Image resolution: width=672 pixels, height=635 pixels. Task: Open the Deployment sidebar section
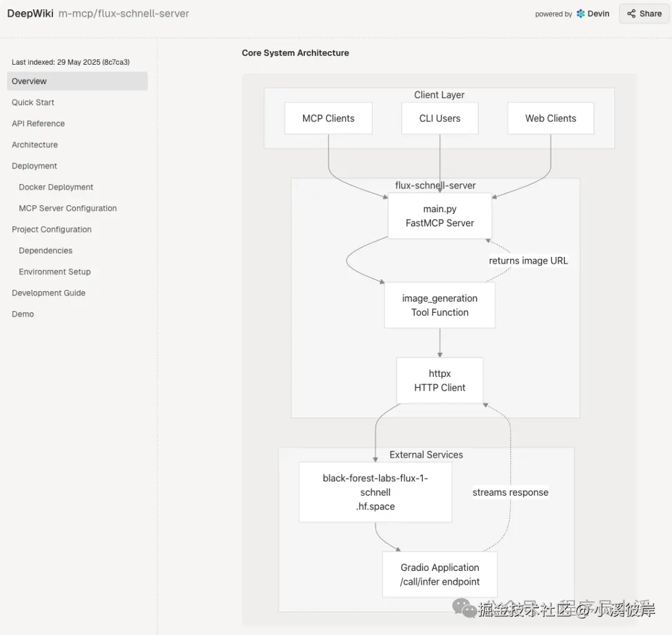click(34, 166)
